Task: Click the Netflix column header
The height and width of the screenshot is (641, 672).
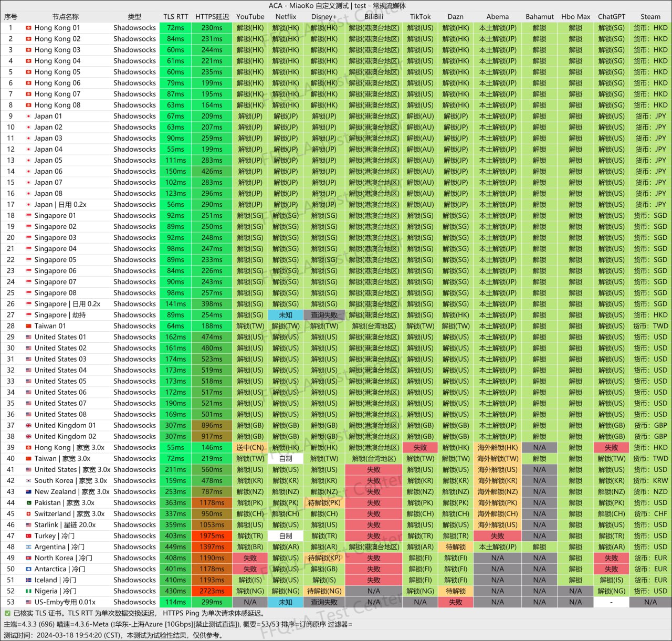Action: (x=286, y=17)
